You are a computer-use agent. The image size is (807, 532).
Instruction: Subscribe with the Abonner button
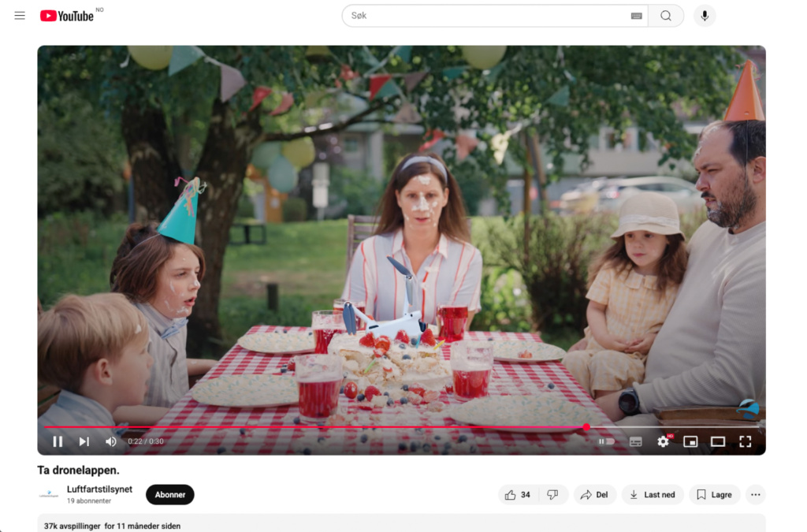169,494
